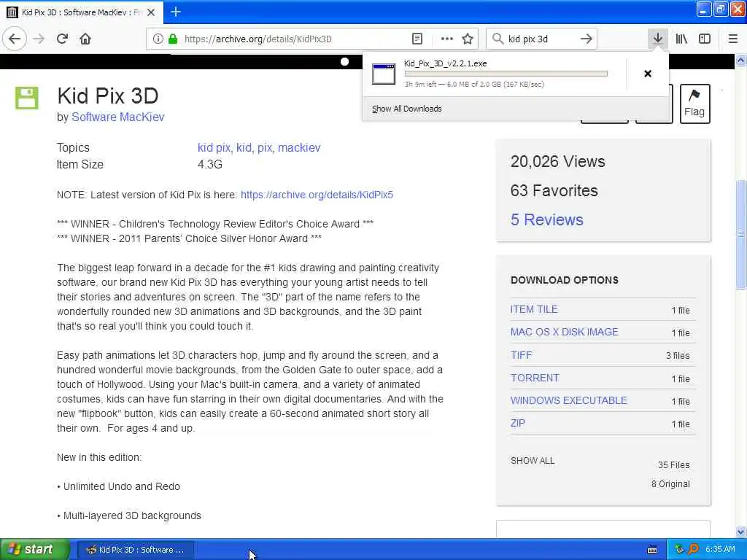Screen dimensions: 747x560
Task: Click the 'kid pix' topic link
Action: [214, 147]
